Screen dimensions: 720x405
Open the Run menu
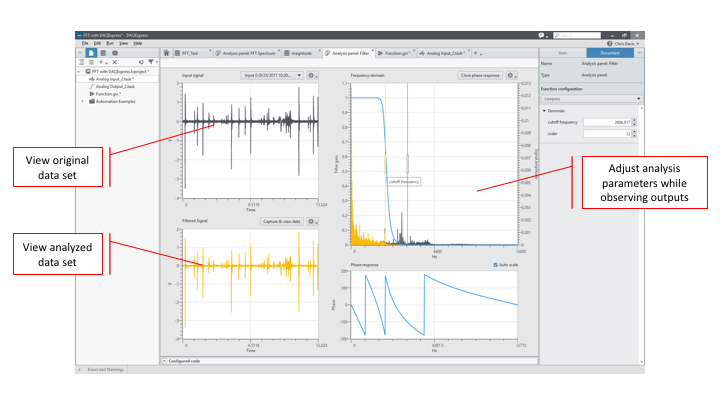(x=109, y=44)
